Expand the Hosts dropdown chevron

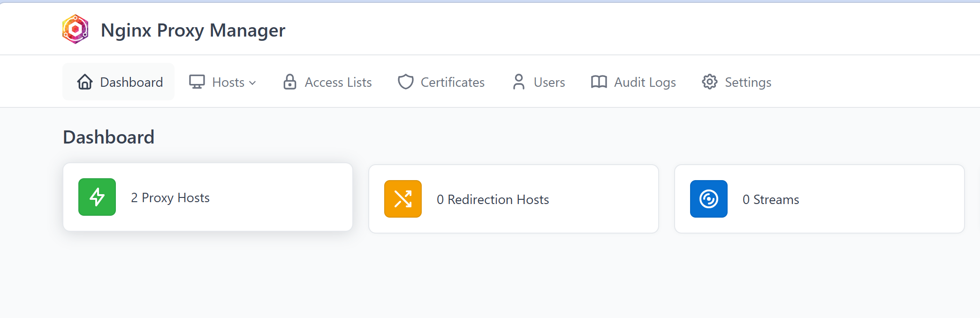pyautogui.click(x=253, y=83)
